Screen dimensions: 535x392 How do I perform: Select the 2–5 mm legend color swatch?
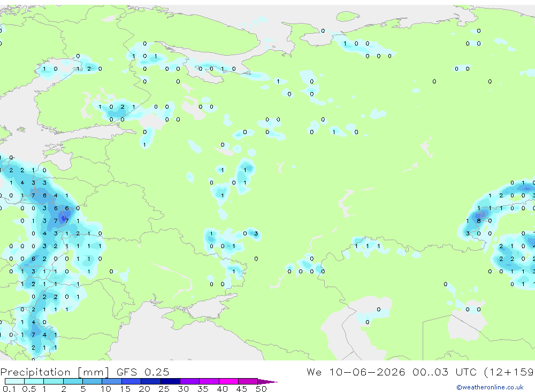tap(73, 381)
